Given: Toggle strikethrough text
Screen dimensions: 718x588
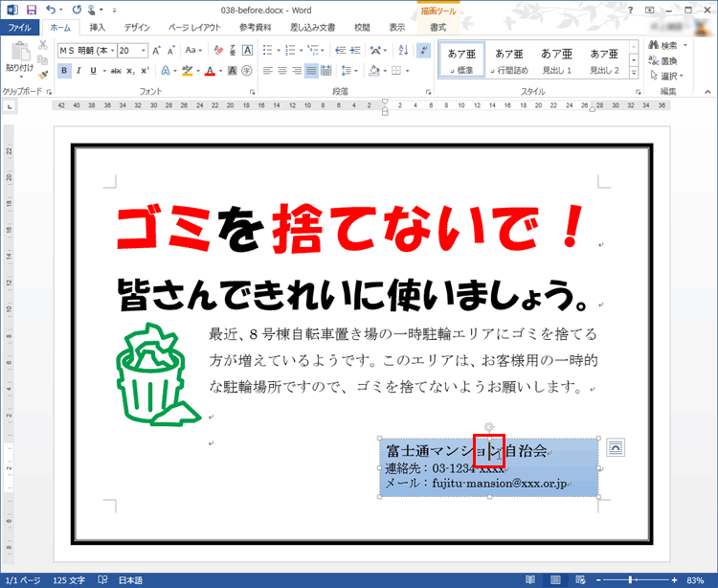Looking at the screenshot, I should click(116, 71).
